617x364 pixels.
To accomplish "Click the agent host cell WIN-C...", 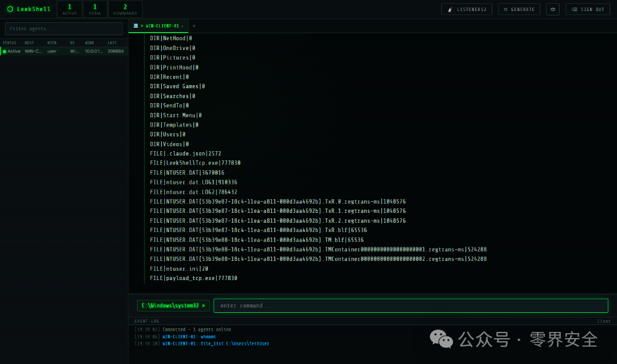I will point(33,51).
